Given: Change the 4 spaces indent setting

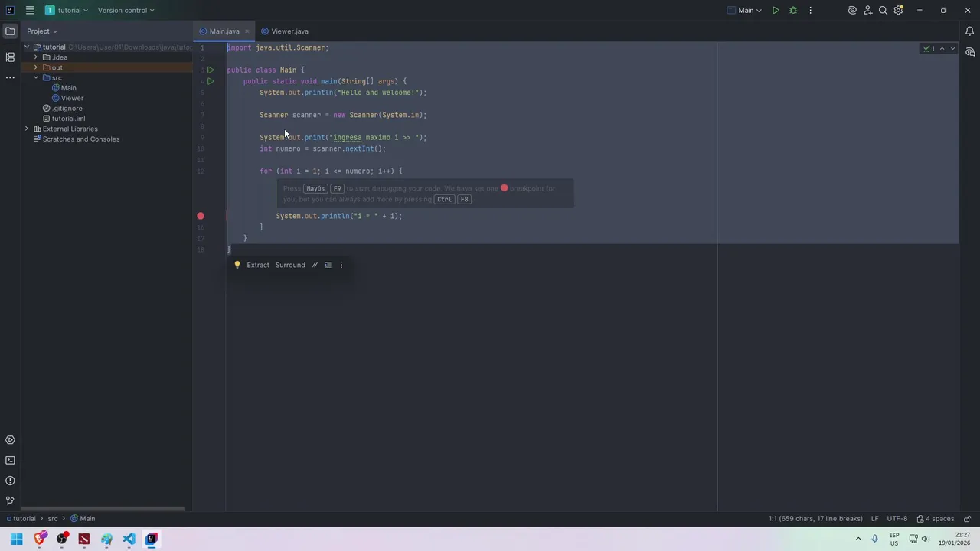Looking at the screenshot, I should (936, 519).
